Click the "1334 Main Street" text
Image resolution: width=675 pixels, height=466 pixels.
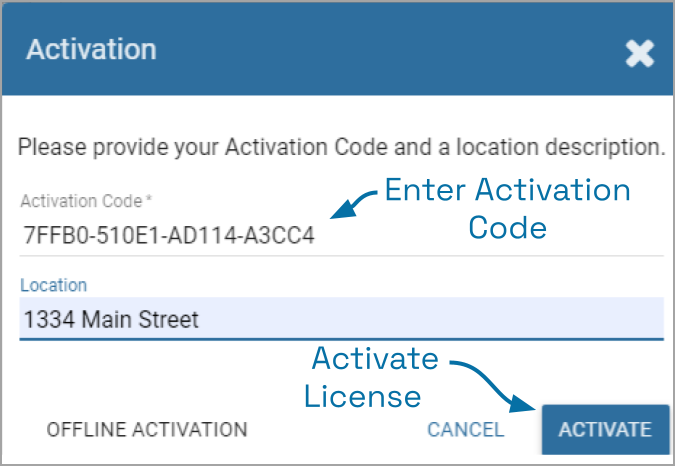click(111, 320)
